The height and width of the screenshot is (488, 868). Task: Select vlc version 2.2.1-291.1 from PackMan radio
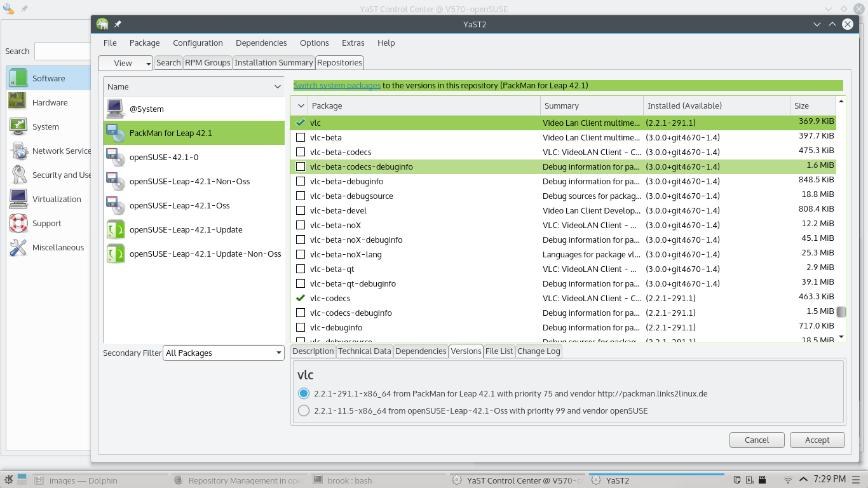(x=304, y=393)
